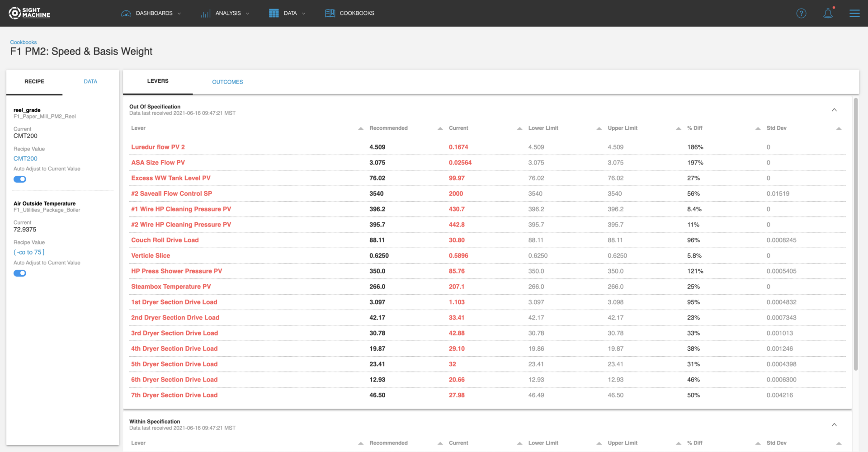868x452 pixels.
Task: Open 2nd Dryer Section Drive Load
Action: 175,318
